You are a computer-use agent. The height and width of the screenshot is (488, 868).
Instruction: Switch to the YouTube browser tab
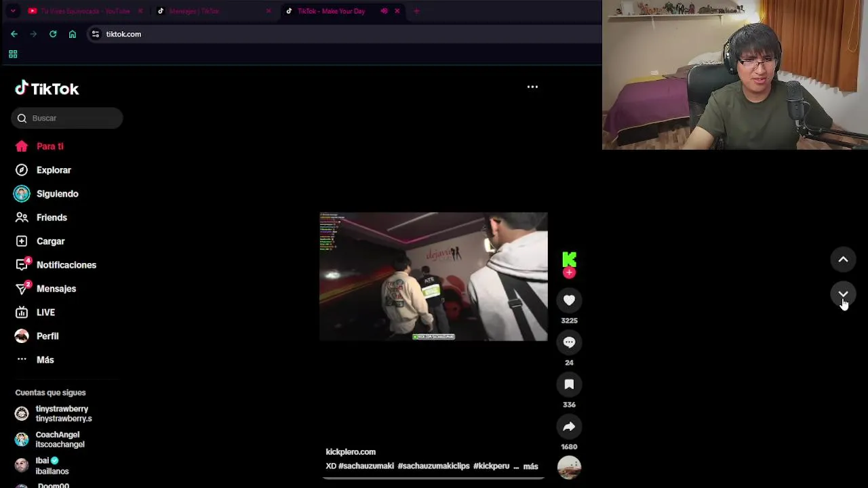[85, 11]
